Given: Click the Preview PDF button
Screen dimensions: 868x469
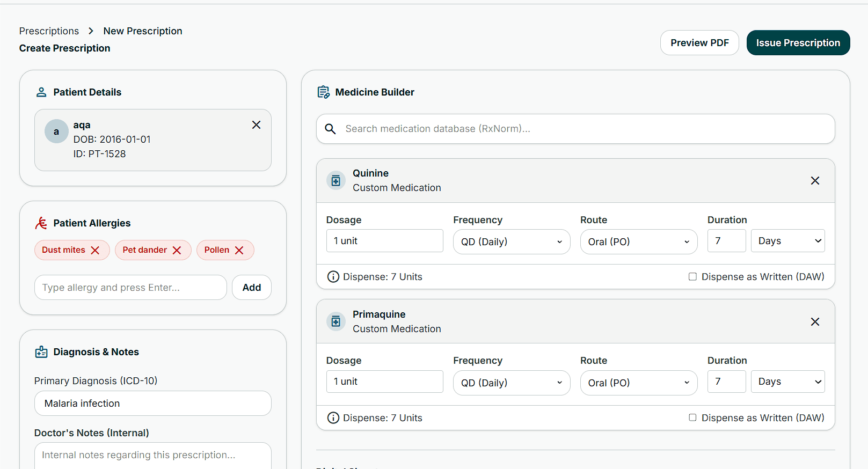Looking at the screenshot, I should pos(699,43).
